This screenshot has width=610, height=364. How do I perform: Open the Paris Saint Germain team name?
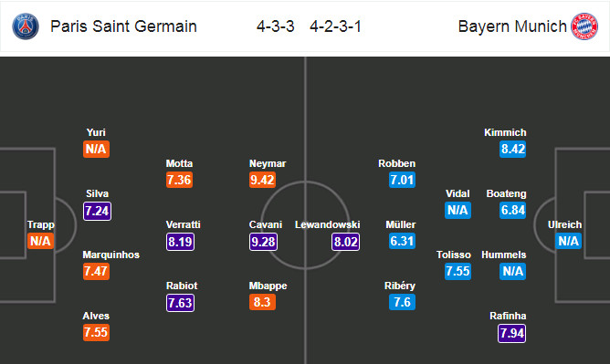tap(123, 26)
